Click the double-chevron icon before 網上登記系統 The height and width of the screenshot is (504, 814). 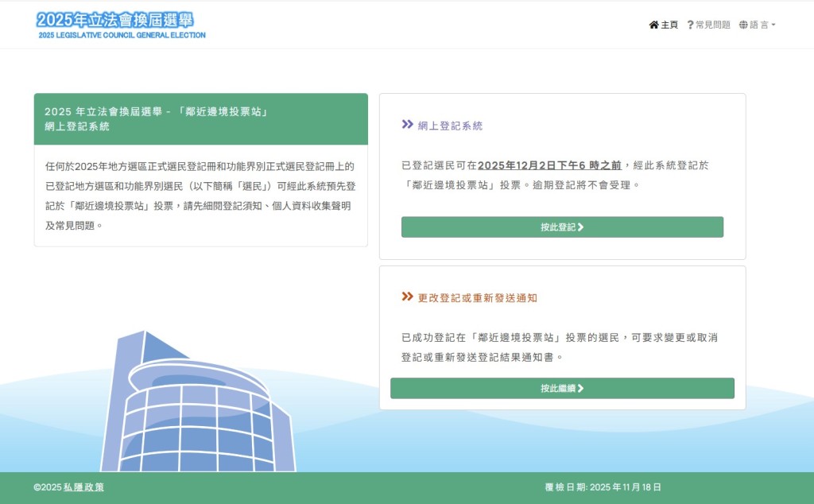[x=407, y=126]
